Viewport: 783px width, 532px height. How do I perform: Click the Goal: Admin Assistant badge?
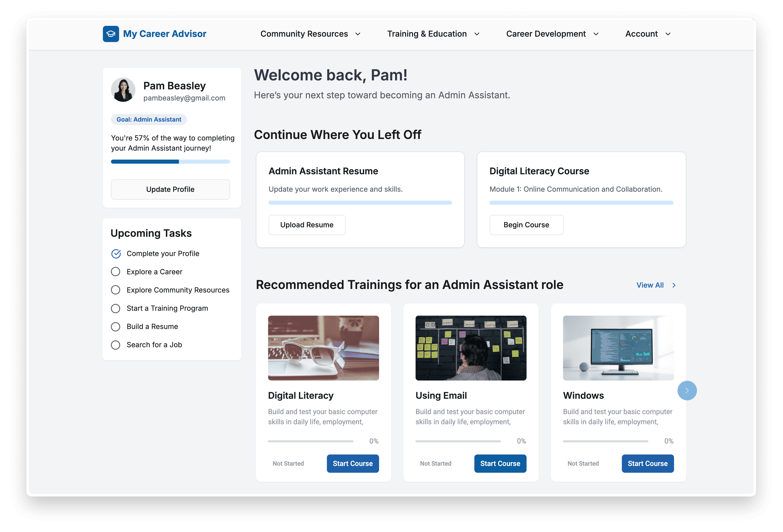point(149,120)
